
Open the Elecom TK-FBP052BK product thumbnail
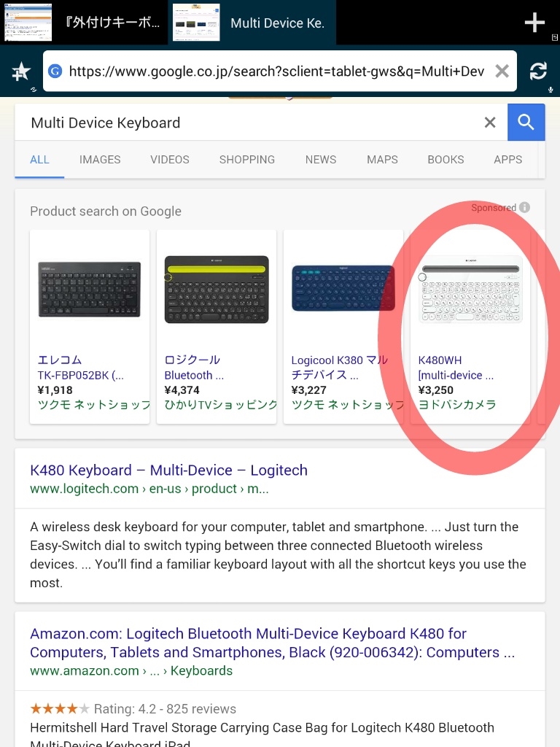coord(89,289)
